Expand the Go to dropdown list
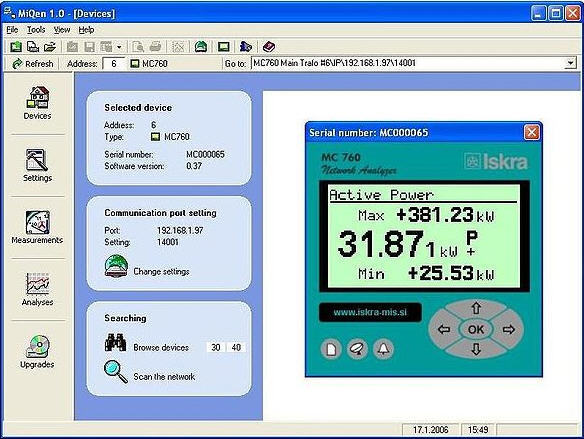584x439 pixels. 570,63
